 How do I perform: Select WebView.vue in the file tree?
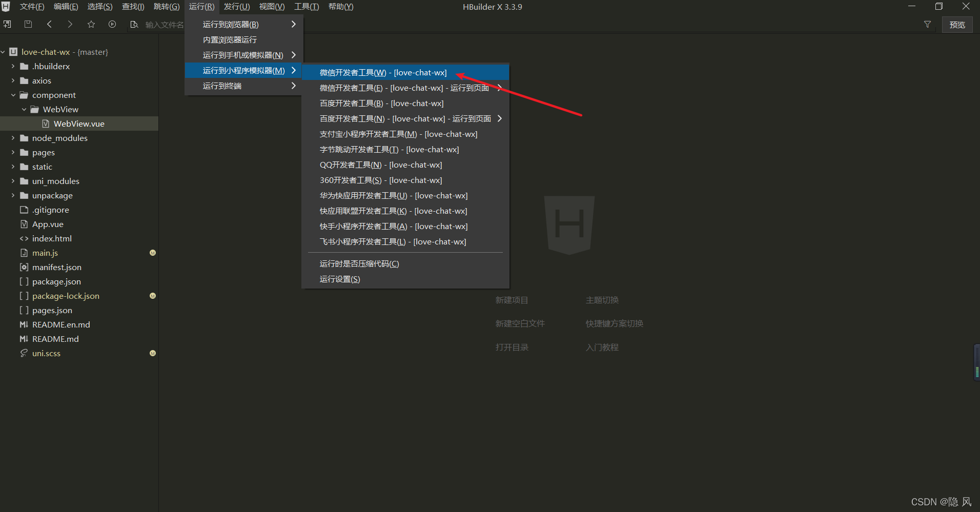tap(79, 124)
